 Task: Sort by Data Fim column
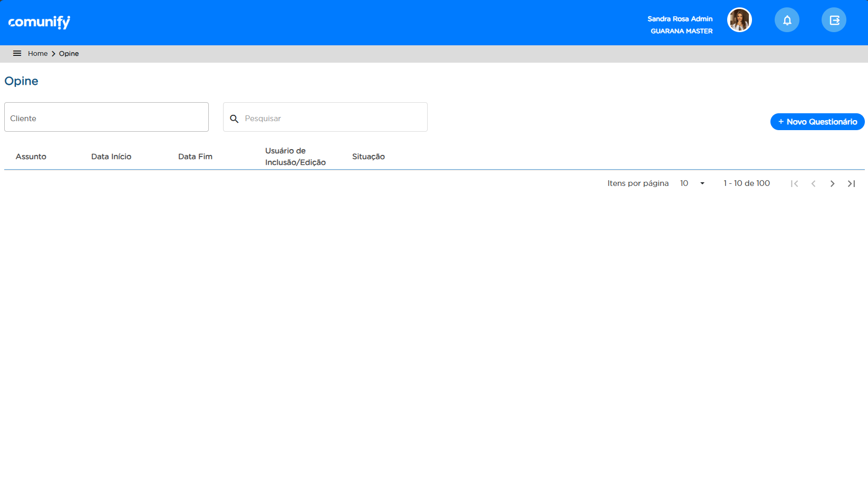click(x=195, y=156)
